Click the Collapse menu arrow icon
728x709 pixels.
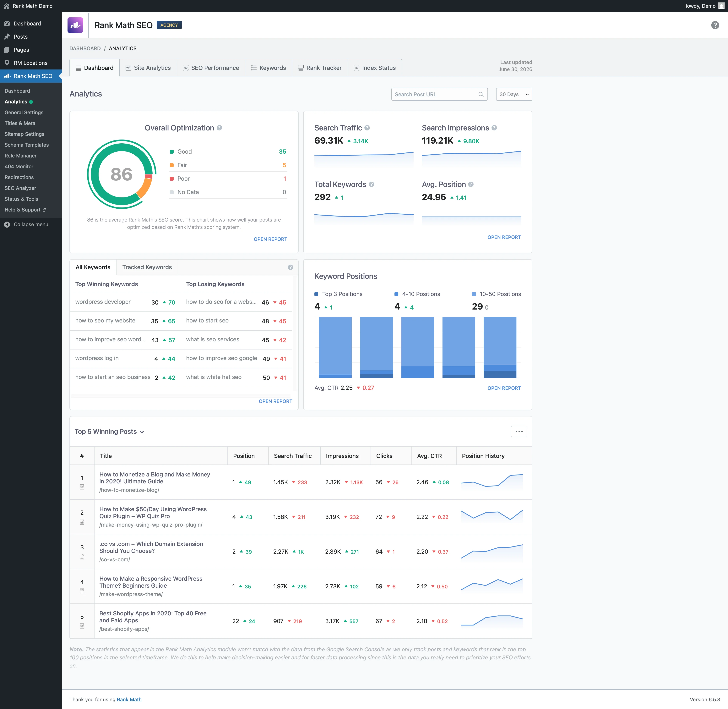[7, 225]
